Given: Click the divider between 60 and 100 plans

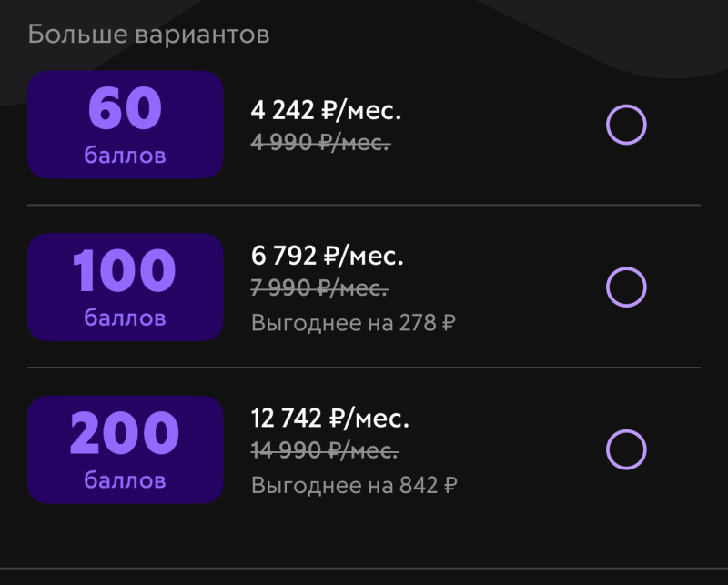Looking at the screenshot, I should coord(364,206).
